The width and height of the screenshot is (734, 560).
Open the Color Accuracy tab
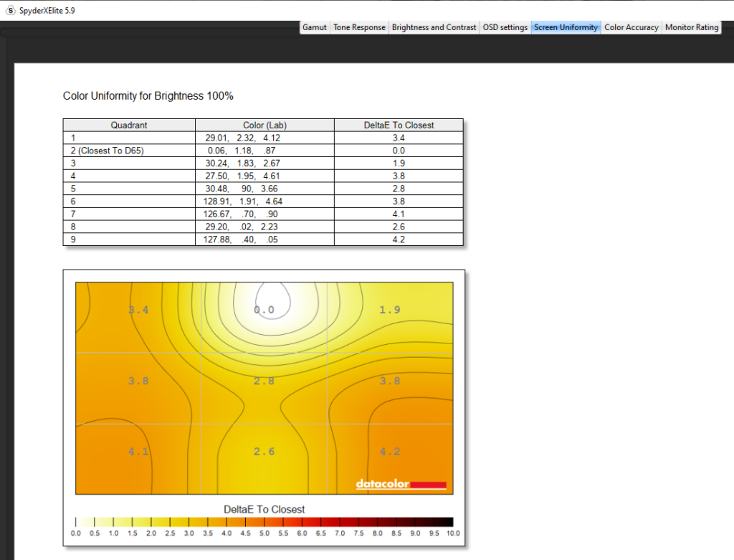click(x=631, y=27)
